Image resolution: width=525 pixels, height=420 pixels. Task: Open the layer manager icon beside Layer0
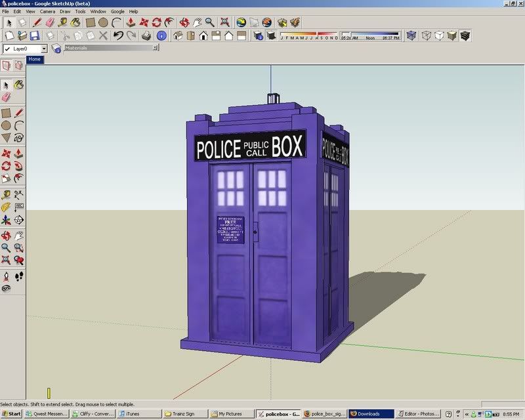(x=56, y=49)
